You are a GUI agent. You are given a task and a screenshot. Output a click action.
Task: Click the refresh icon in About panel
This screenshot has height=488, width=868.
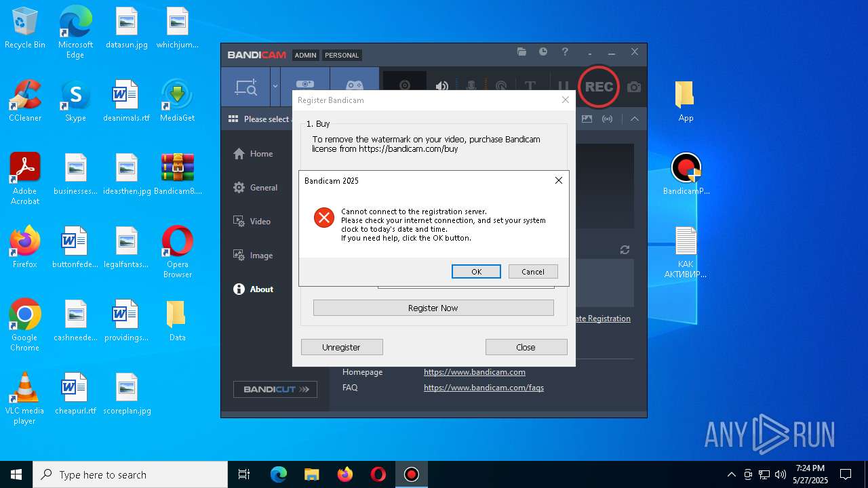point(625,250)
